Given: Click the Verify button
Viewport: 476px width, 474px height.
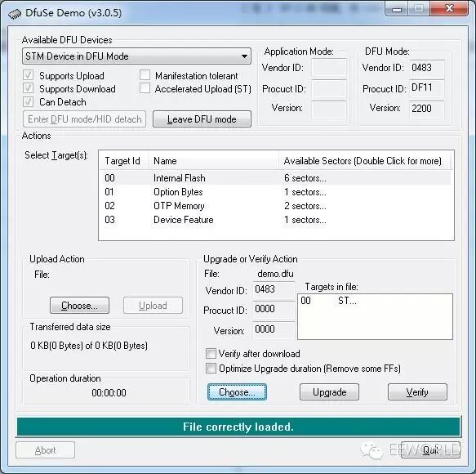Looking at the screenshot, I should click(417, 392).
